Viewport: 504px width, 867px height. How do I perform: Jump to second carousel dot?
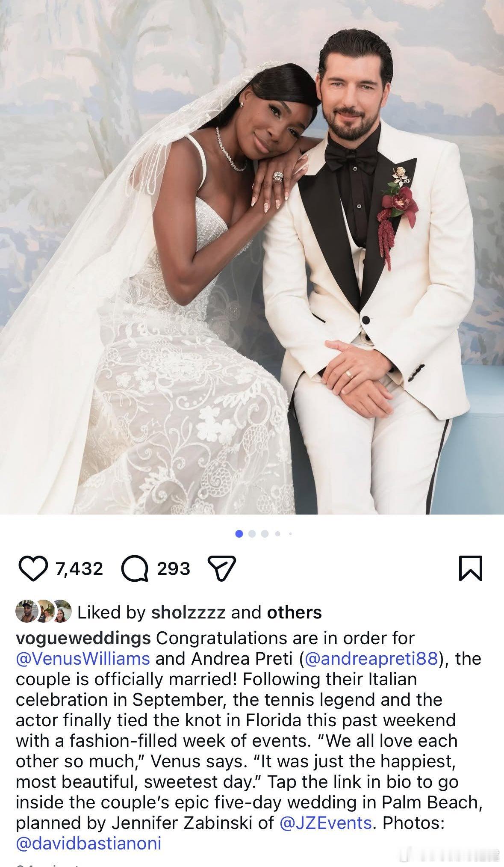click(x=252, y=533)
